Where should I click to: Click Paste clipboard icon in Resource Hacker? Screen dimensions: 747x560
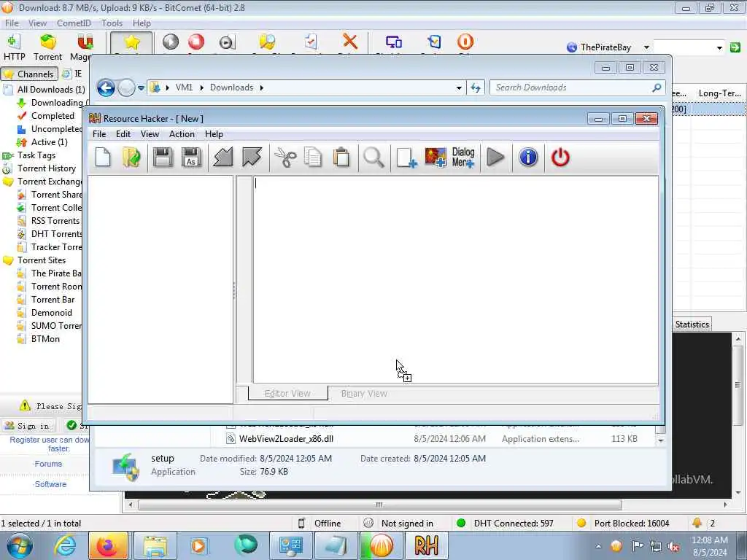click(341, 157)
